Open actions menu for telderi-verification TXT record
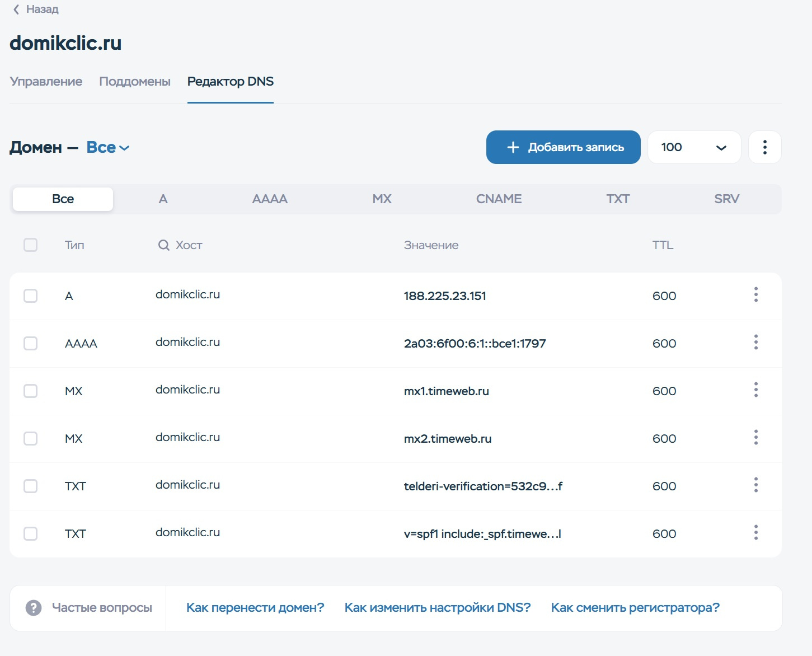The height and width of the screenshot is (656, 812). (x=755, y=485)
